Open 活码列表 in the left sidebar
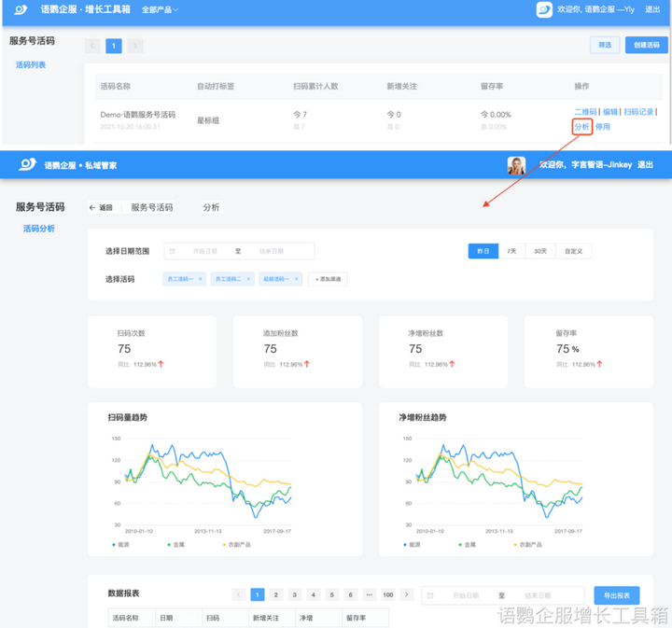 (x=31, y=64)
